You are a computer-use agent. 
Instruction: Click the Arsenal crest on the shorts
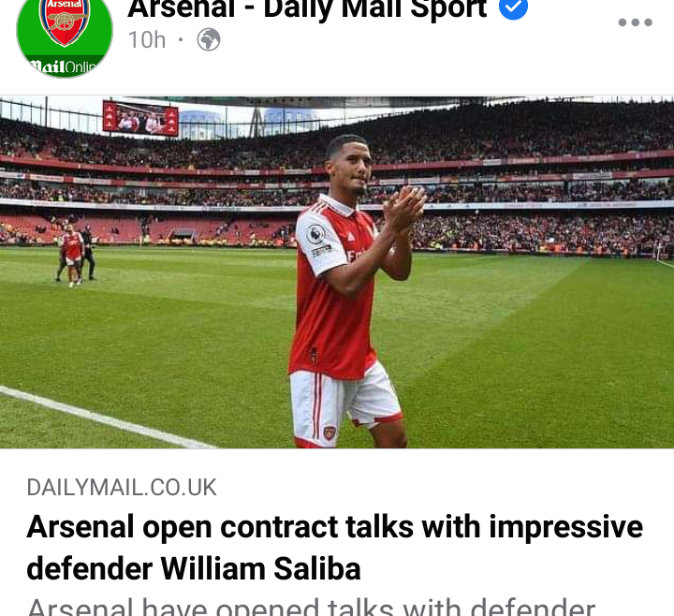pyautogui.click(x=330, y=433)
